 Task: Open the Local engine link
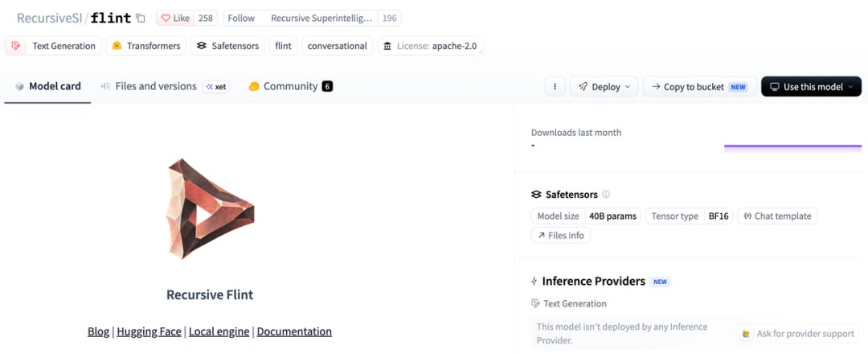pos(219,331)
